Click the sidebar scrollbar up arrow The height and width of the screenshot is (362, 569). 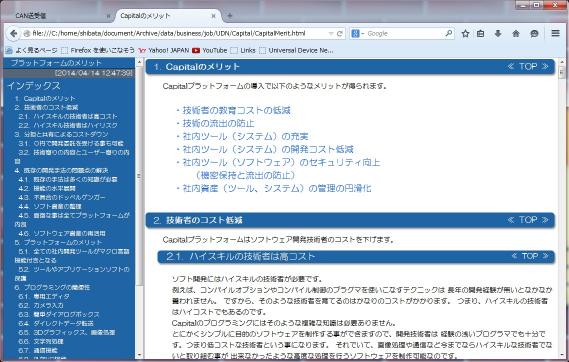pos(139,62)
